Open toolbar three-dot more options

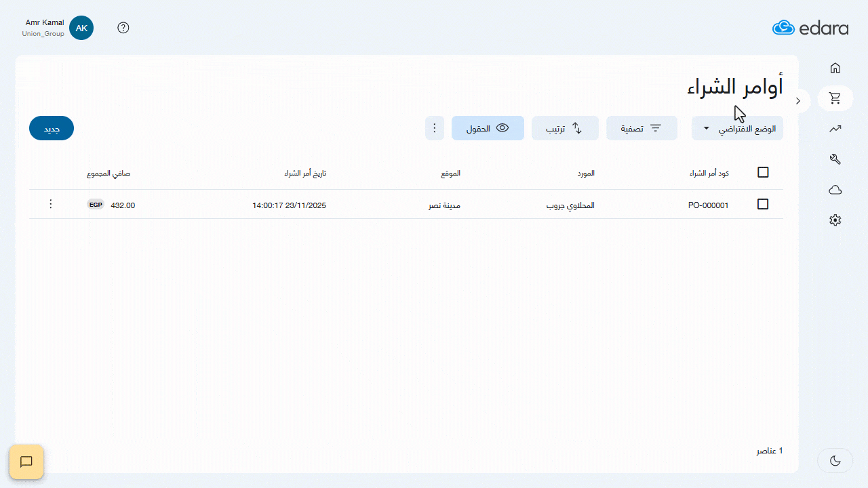(435, 128)
